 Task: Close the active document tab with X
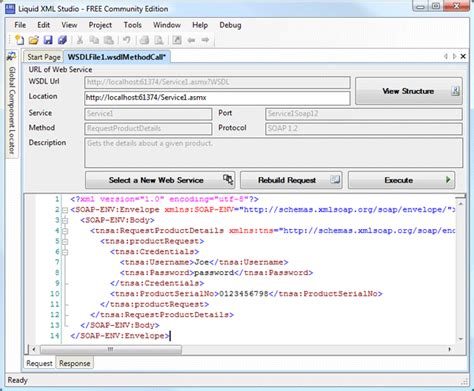click(x=463, y=56)
